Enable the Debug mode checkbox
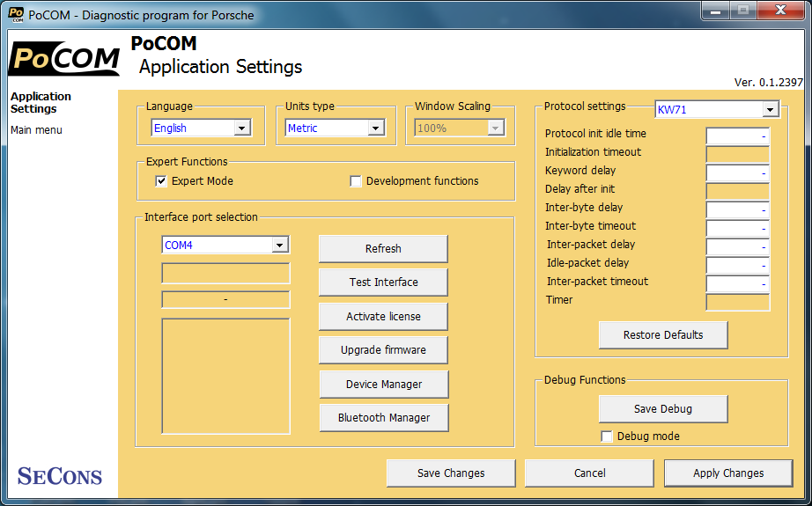The height and width of the screenshot is (506, 812). (x=607, y=436)
